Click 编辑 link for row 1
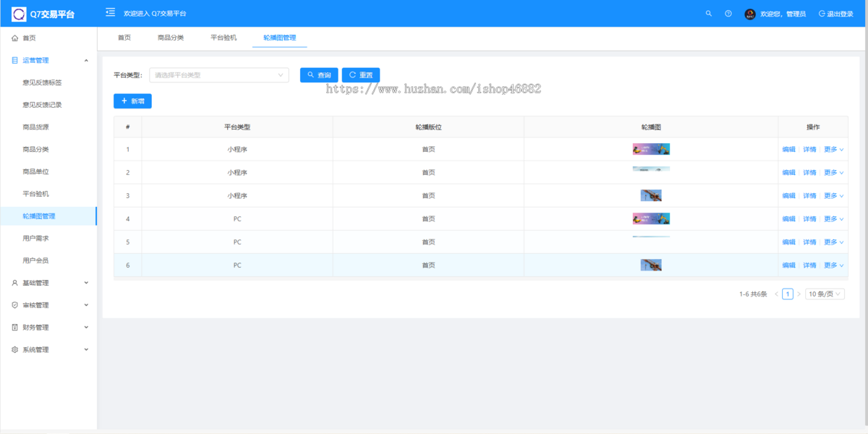The height and width of the screenshot is (434, 868). pyautogui.click(x=788, y=150)
